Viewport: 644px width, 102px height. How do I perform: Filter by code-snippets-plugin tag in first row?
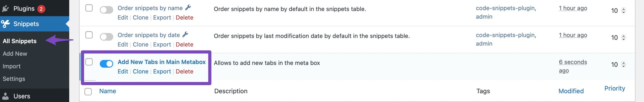(x=506, y=8)
